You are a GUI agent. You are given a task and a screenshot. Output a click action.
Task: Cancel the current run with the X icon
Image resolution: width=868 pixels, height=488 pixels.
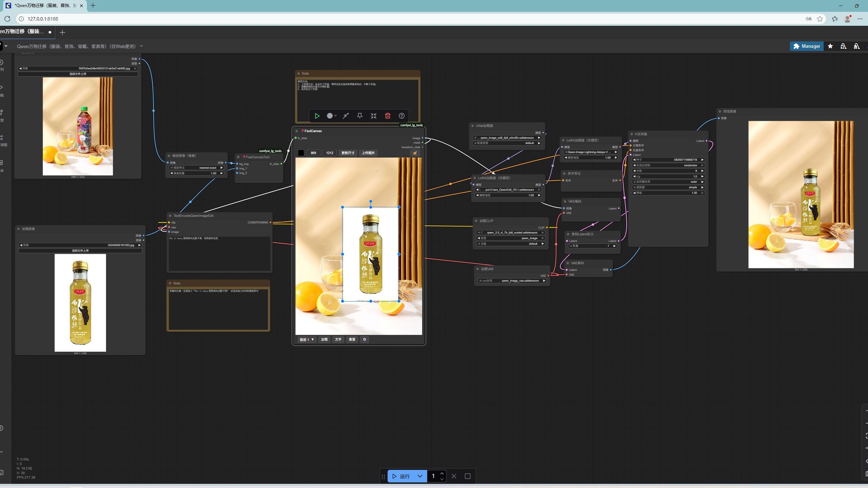tap(454, 476)
